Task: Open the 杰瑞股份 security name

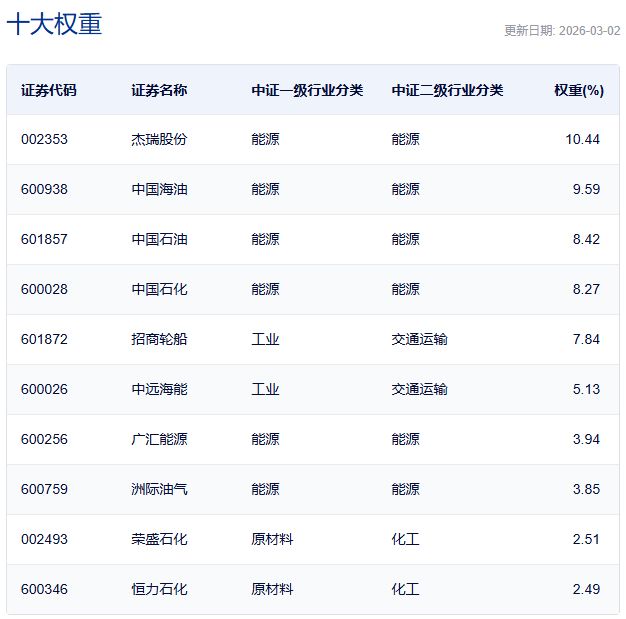Action: click(159, 140)
